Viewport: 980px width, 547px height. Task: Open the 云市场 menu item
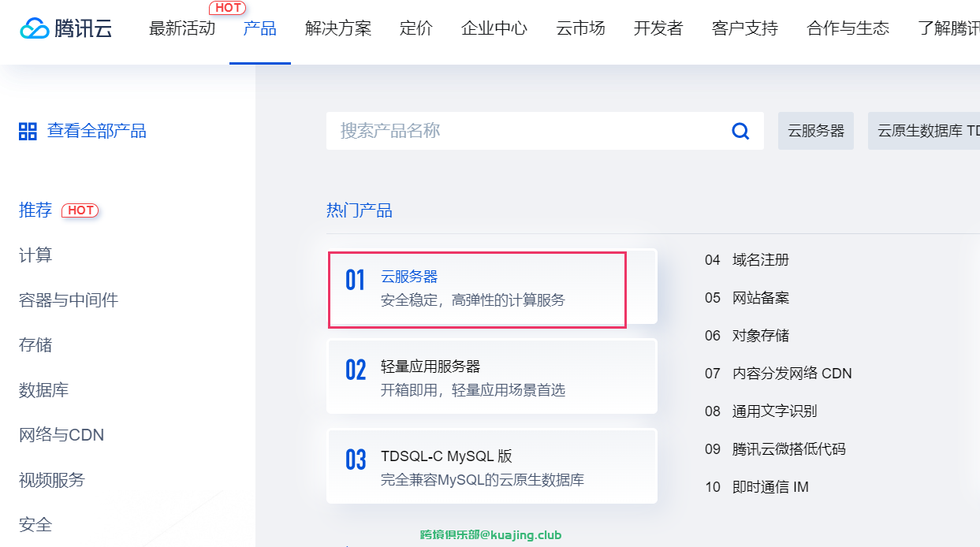(580, 29)
